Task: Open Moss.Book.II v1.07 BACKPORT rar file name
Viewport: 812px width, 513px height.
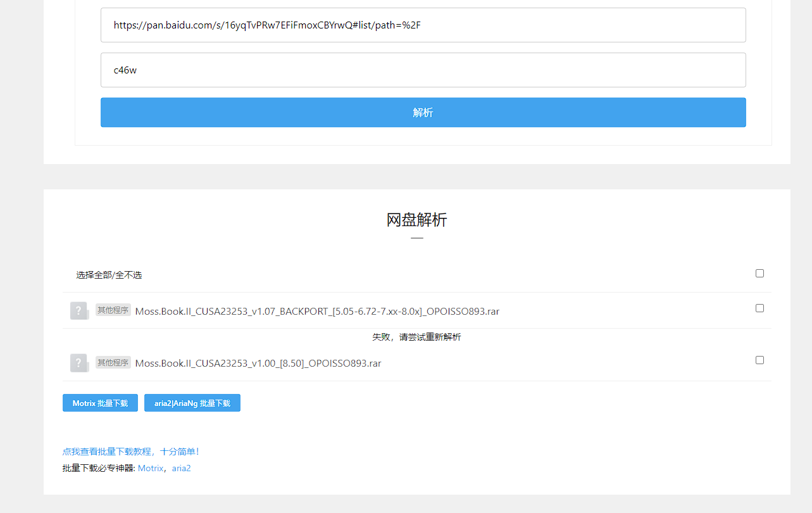Action: tap(317, 312)
